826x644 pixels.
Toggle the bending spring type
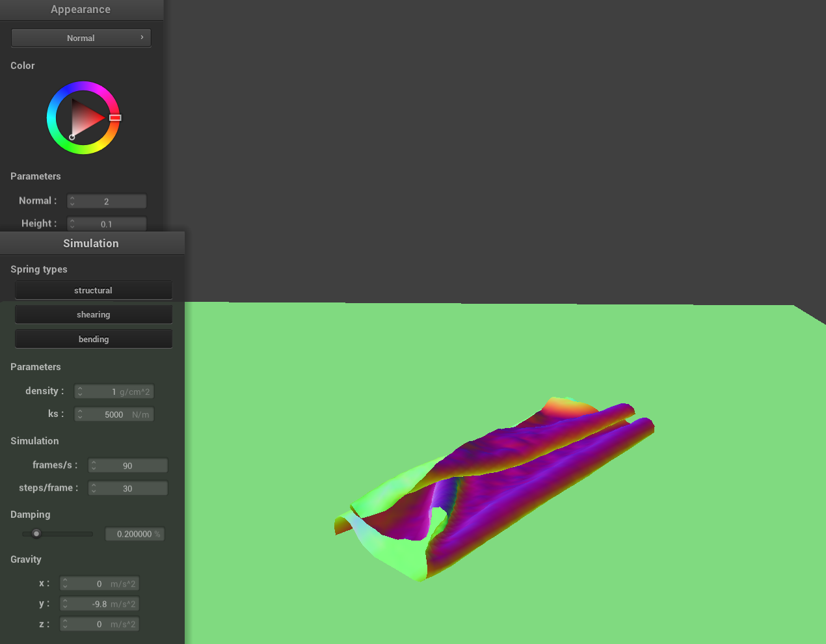pyautogui.click(x=93, y=339)
